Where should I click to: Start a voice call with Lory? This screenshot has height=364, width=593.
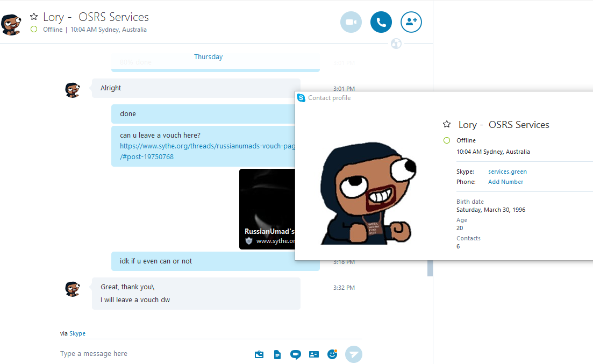click(381, 23)
